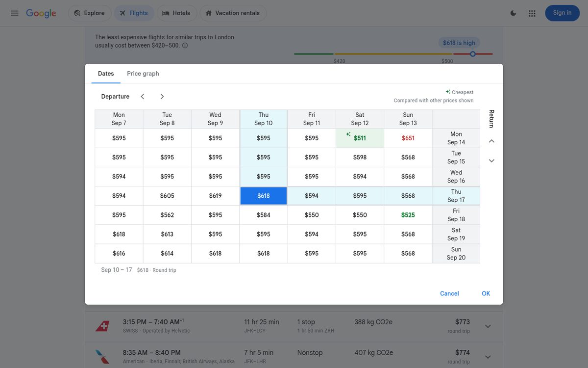Open Vacation rentals tab
This screenshot has width=588, height=368.
pos(233,13)
